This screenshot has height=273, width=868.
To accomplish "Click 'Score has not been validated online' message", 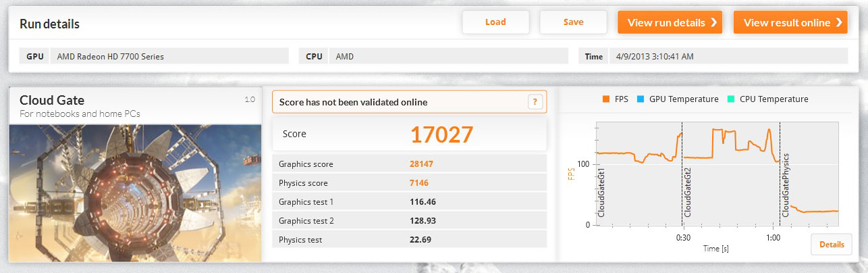I will 353,102.
